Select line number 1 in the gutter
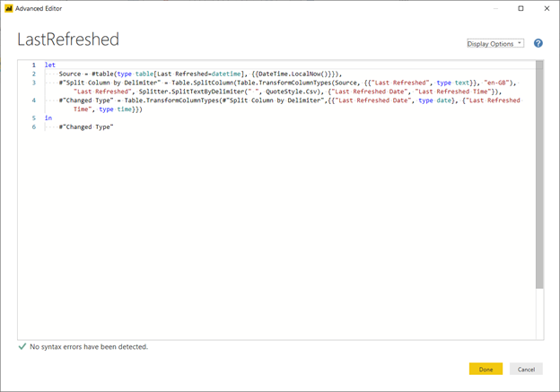Image resolution: width=560 pixels, height=392 pixels. 32,65
